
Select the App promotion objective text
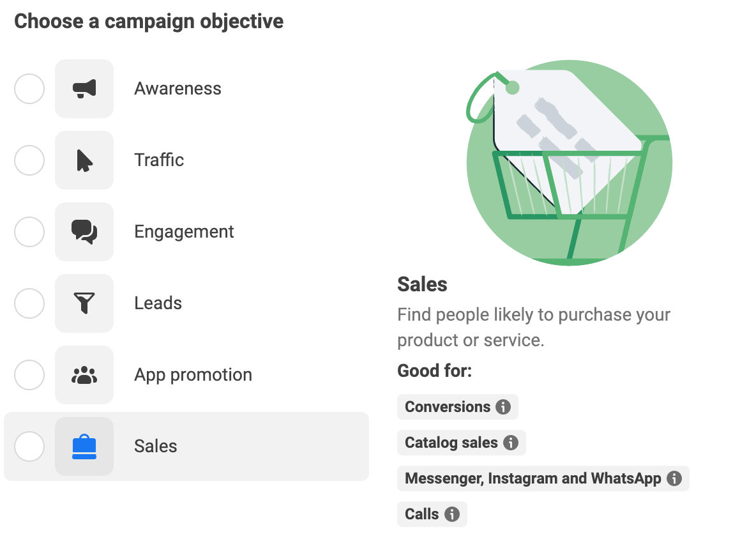click(x=193, y=375)
